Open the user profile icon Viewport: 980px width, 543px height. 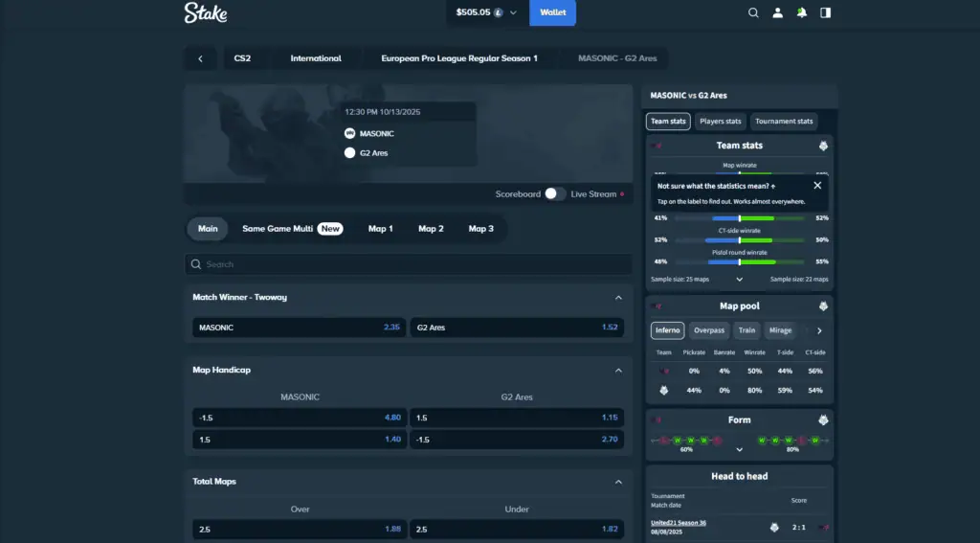point(777,13)
